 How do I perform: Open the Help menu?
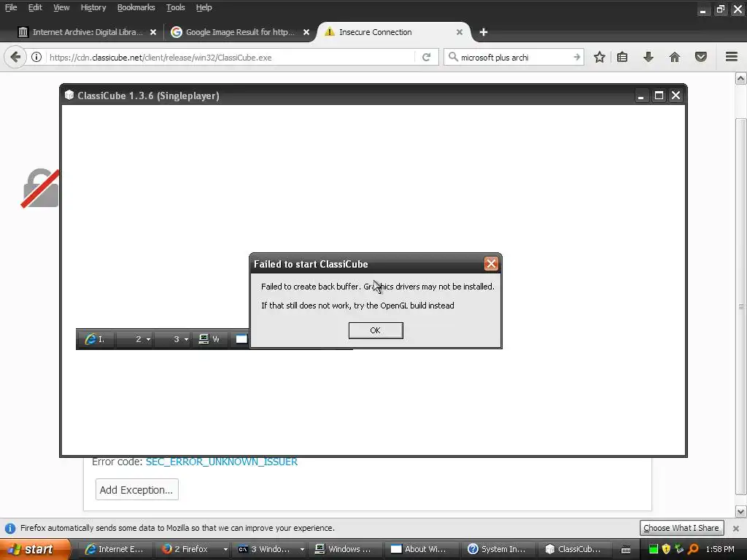click(x=204, y=7)
